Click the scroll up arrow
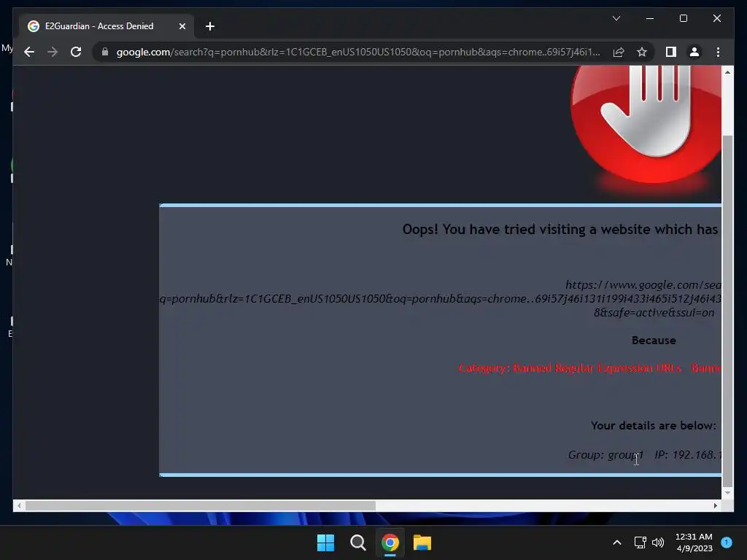This screenshot has height=560, width=747. (727, 72)
